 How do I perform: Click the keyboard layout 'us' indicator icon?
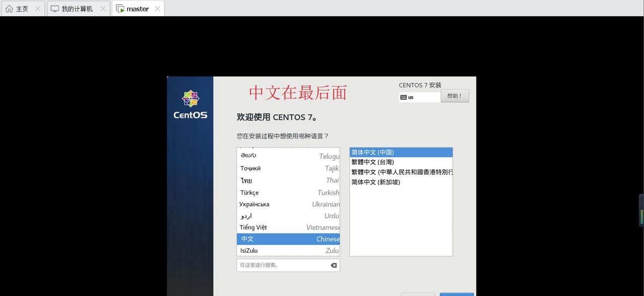click(405, 97)
